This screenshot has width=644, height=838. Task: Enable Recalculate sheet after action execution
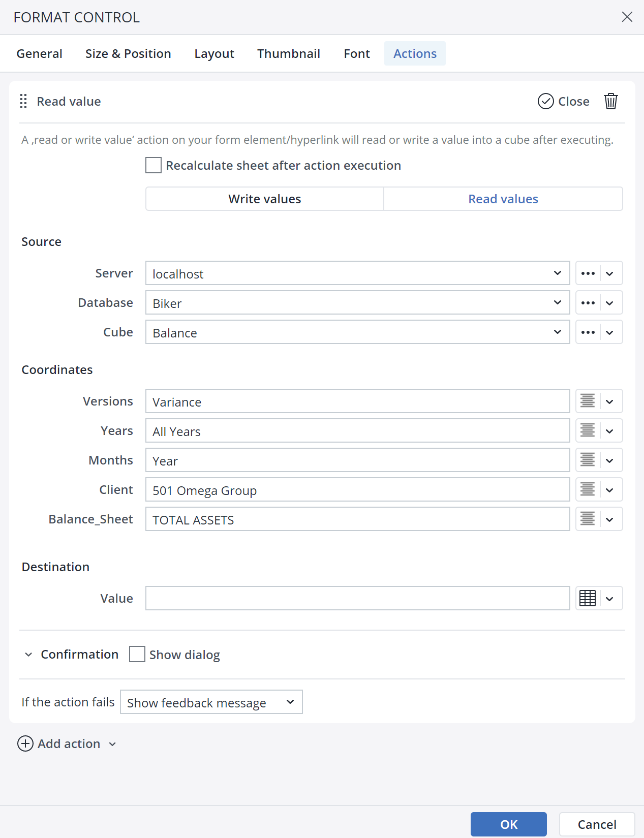(x=154, y=166)
